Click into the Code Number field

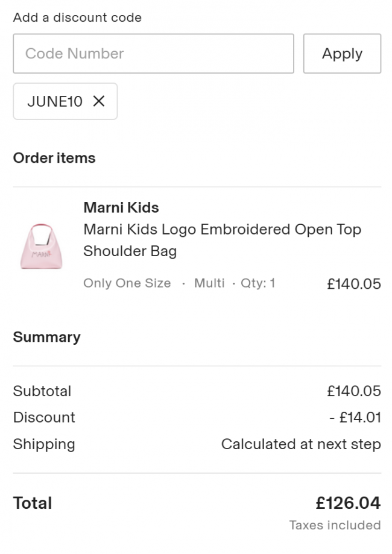tap(153, 54)
